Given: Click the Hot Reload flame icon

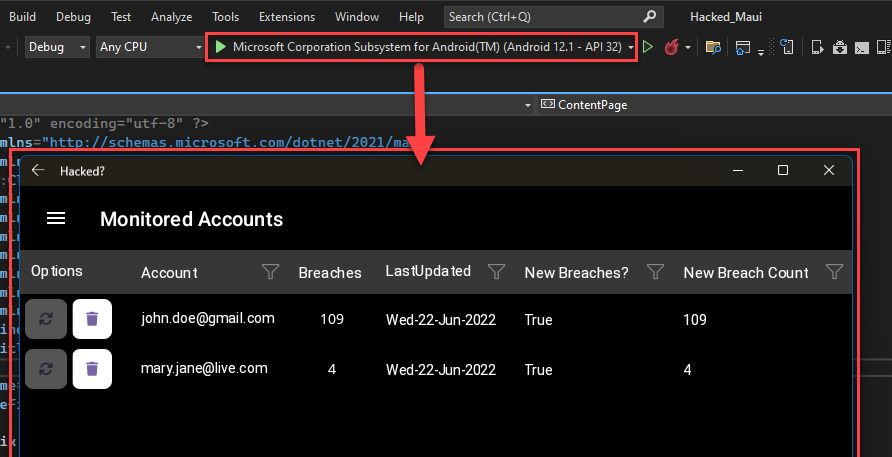Looking at the screenshot, I should click(672, 47).
